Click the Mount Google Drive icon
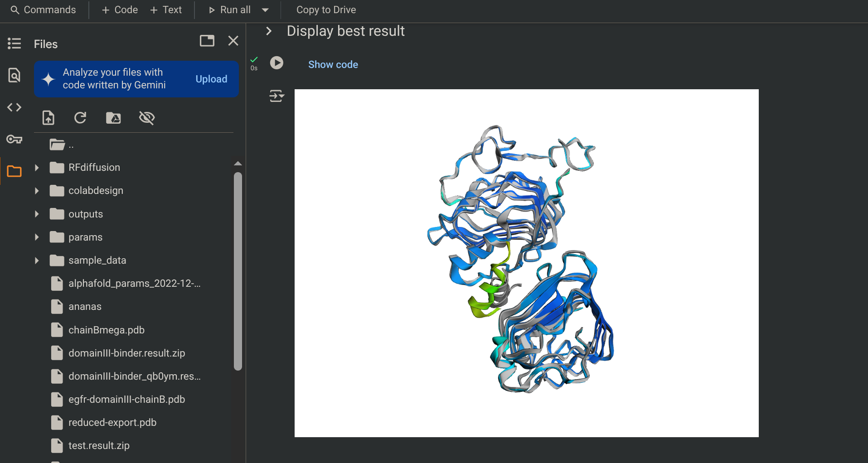 point(113,118)
